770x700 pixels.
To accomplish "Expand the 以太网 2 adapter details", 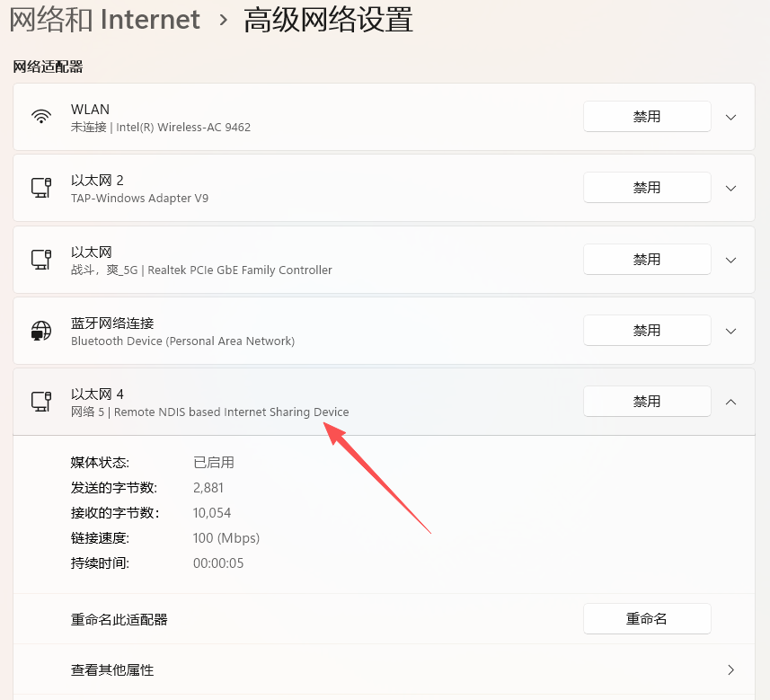I will point(730,187).
